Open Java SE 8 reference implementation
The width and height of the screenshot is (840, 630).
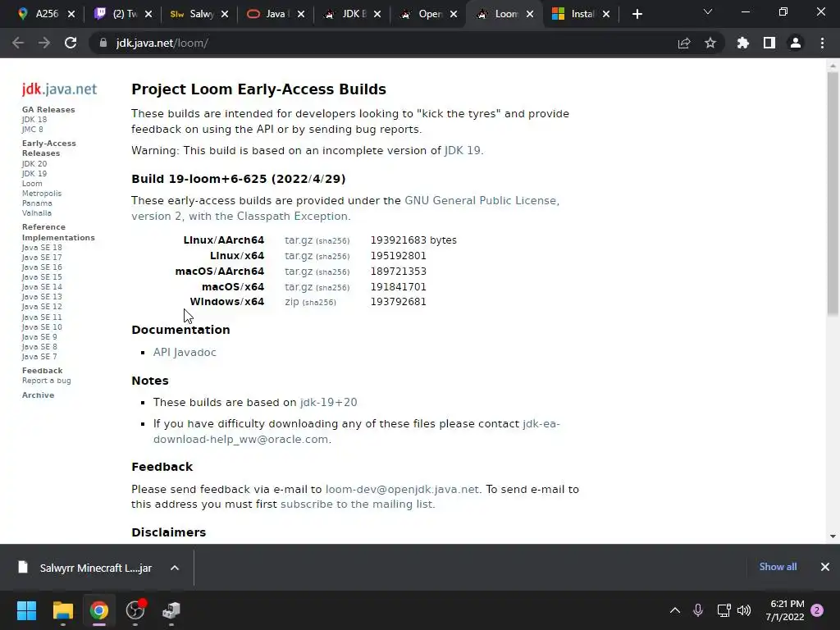(x=39, y=347)
